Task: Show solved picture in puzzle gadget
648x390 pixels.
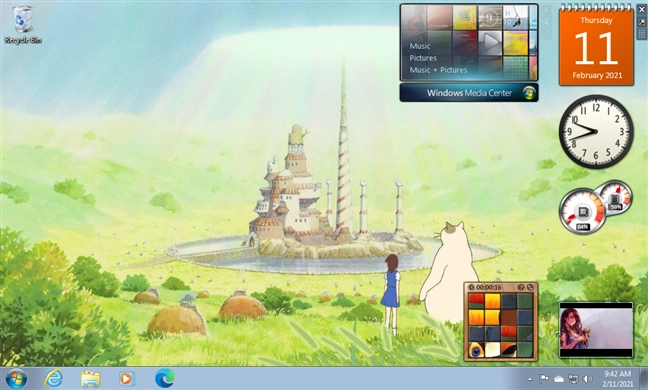Action: 521,287
